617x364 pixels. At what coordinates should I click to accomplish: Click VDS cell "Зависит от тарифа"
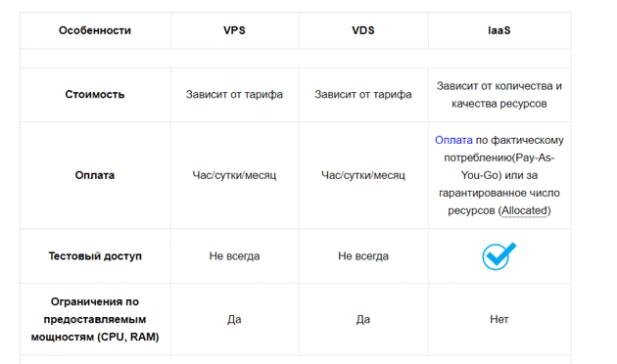pos(363,94)
